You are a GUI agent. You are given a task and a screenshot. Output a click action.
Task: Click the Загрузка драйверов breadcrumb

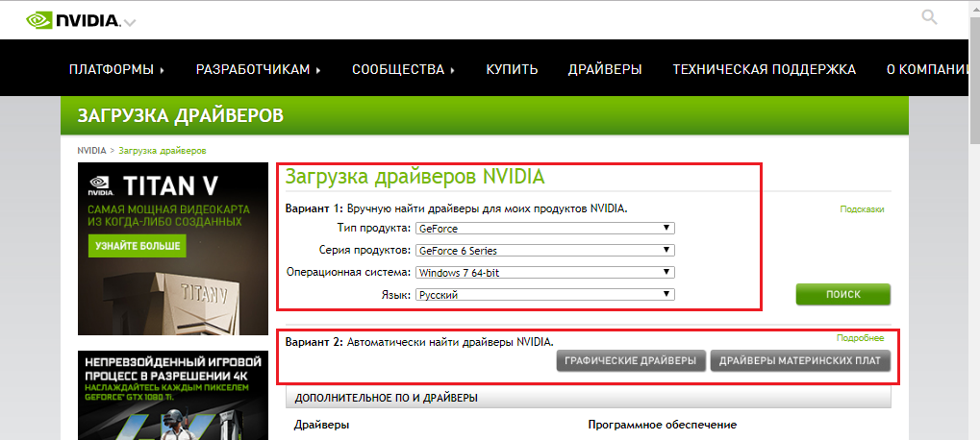click(163, 151)
